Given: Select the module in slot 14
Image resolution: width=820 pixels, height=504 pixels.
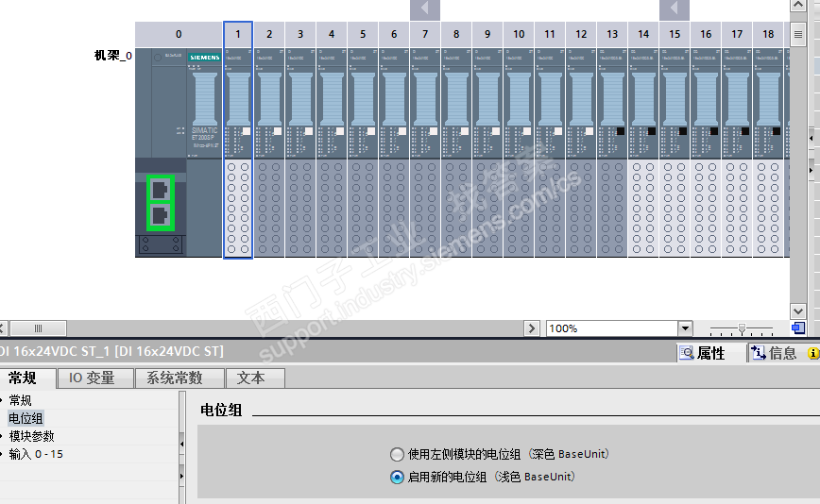Looking at the screenshot, I should click(643, 153).
